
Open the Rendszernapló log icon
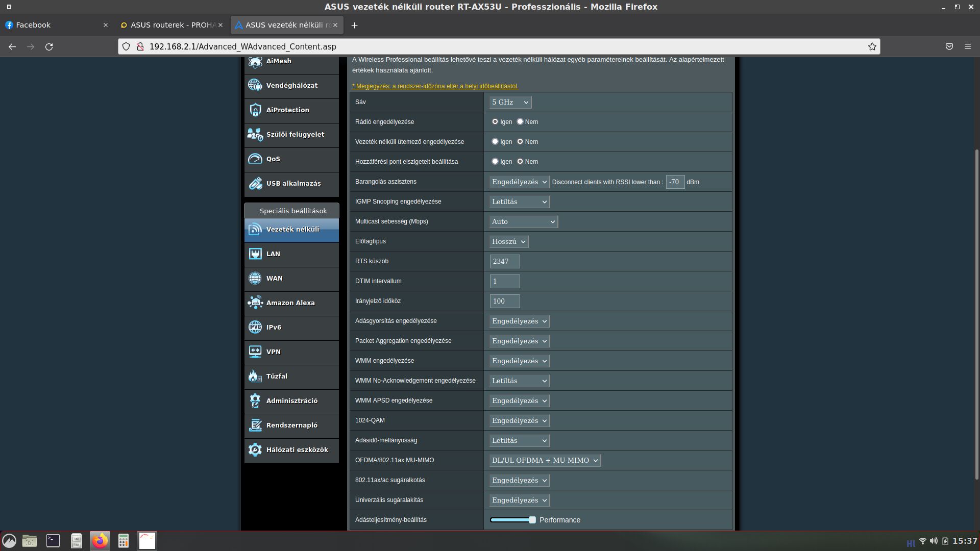(x=255, y=425)
